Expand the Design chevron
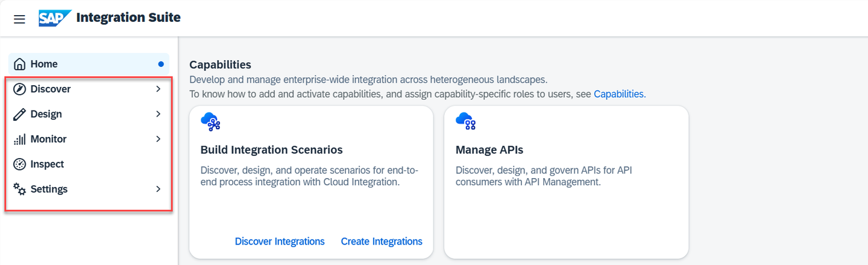 (x=158, y=114)
